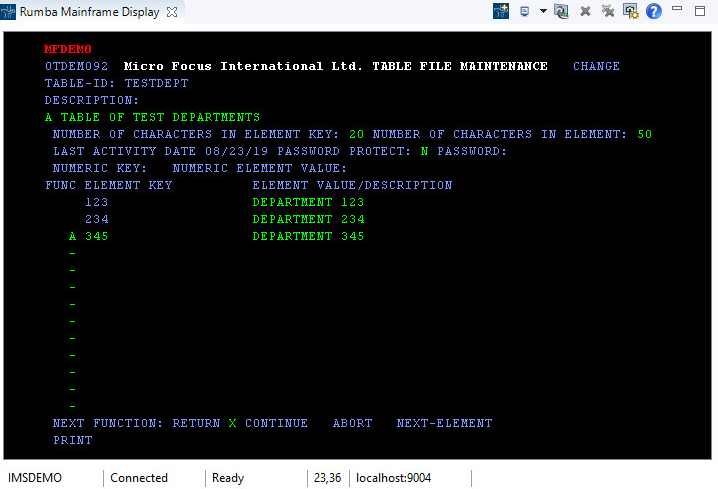718x489 pixels.
Task: Maximize the Rumba Mainframe Display view
Action: coord(700,10)
